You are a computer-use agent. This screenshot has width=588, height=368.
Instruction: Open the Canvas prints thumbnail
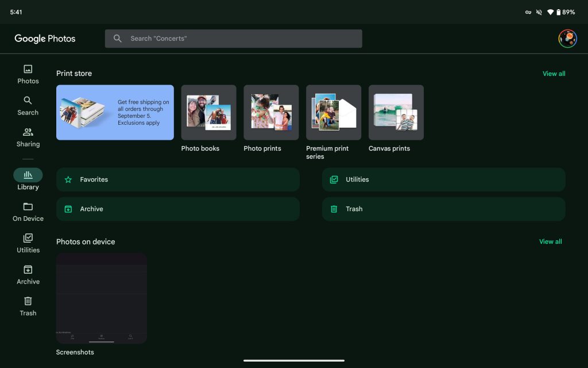pyautogui.click(x=396, y=113)
